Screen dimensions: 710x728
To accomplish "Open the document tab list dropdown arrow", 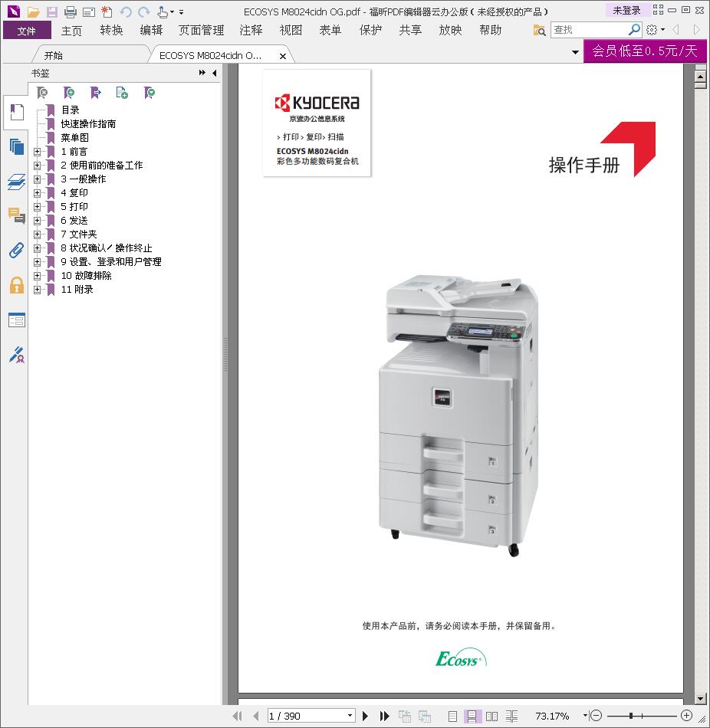I will (575, 52).
